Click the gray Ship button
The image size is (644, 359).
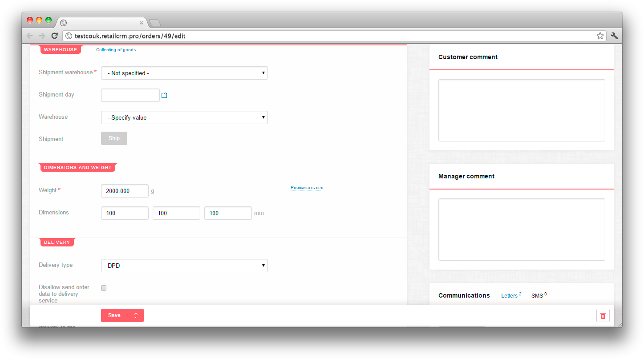coord(114,138)
